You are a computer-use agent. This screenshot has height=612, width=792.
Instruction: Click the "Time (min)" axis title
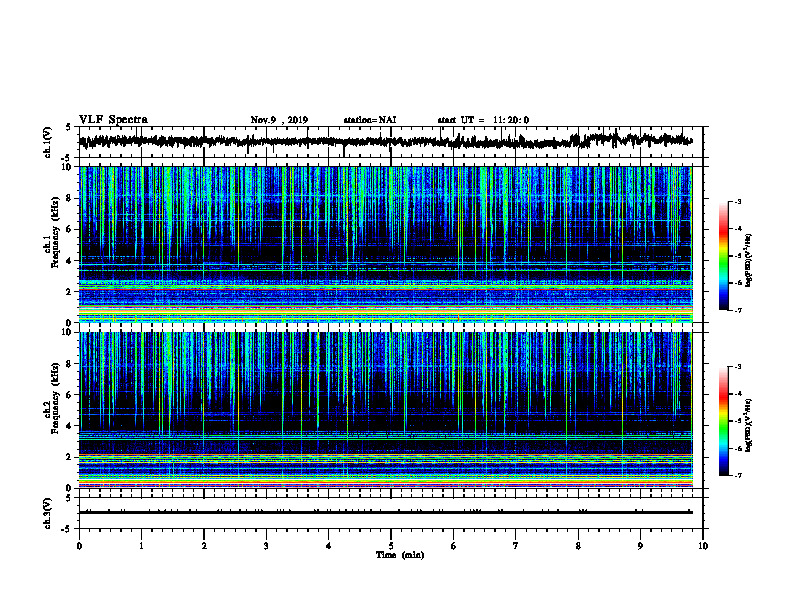tap(400, 555)
